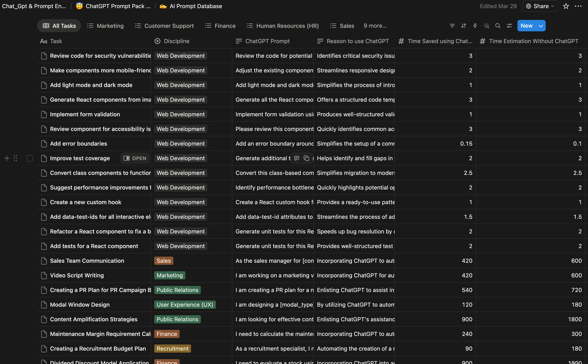The width and height of the screenshot is (588, 364).
Task: Click the page icon of Content Amplification Strategies
Action: pyautogui.click(x=44, y=319)
